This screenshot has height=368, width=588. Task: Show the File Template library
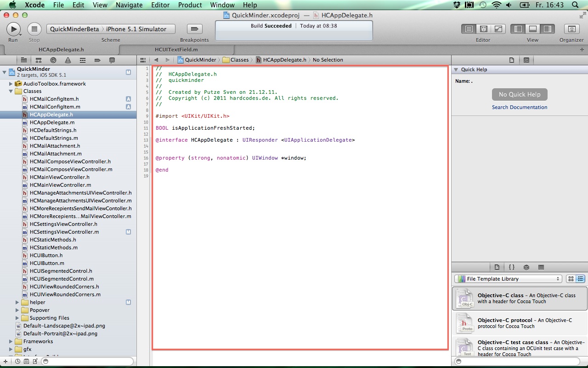(x=497, y=267)
